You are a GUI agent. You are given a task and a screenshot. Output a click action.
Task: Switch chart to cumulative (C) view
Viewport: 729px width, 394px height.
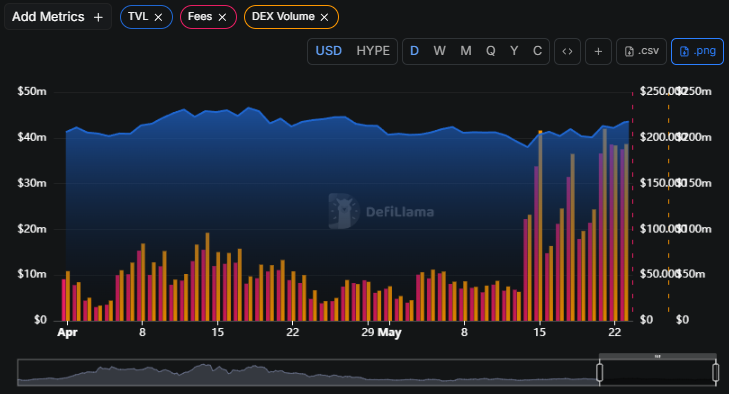[537, 51]
